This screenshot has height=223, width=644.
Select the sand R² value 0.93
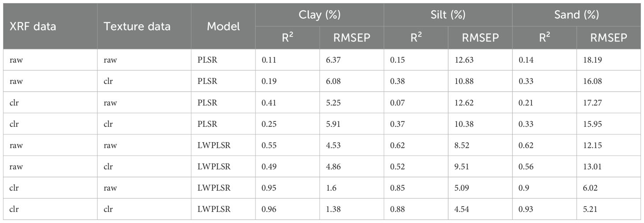coord(526,209)
